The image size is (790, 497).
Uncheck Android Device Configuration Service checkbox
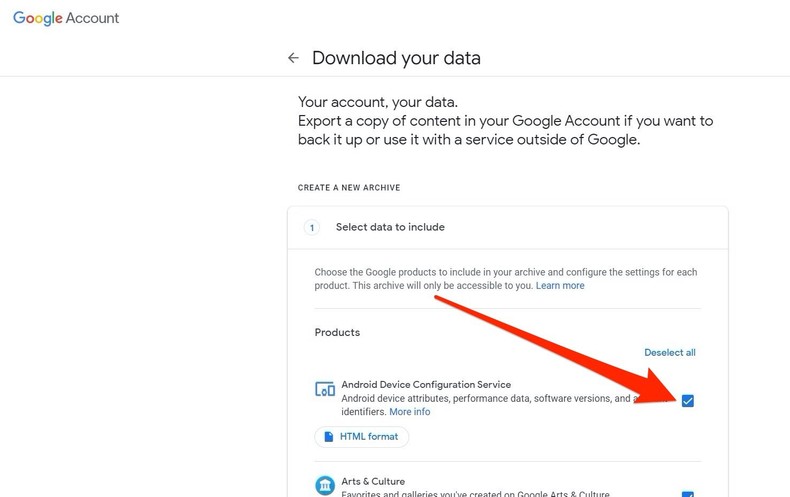point(687,401)
